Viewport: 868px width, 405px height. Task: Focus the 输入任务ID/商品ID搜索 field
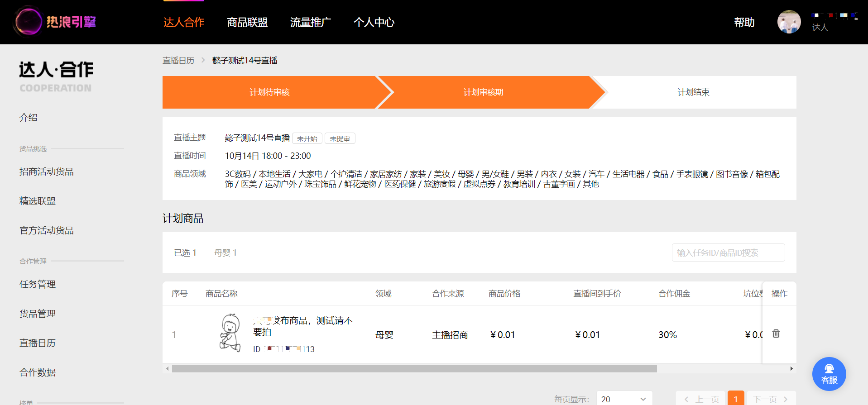pyautogui.click(x=728, y=253)
